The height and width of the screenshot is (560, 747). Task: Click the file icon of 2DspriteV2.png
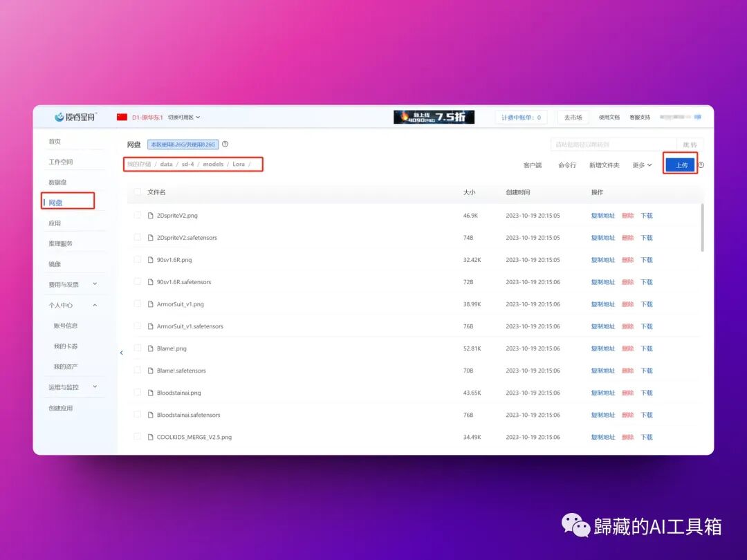[x=151, y=215]
